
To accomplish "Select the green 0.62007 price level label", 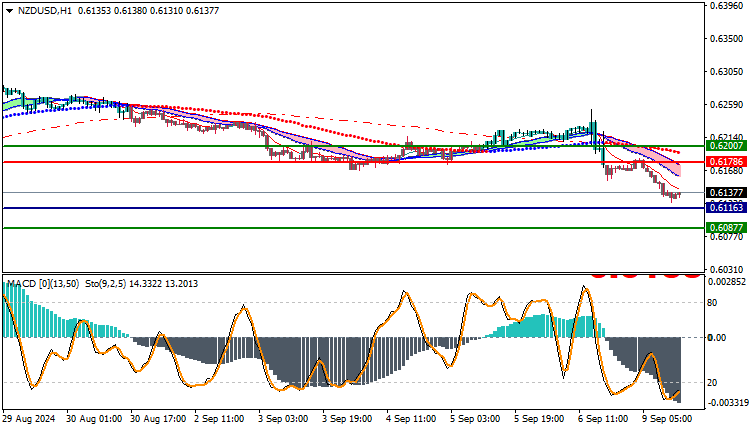I will tap(727, 146).
